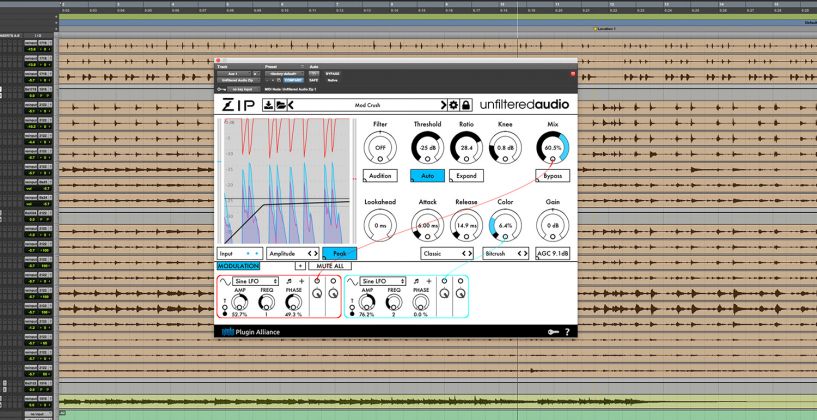Adjust the Mix knob at 60.5%
Screen dimensions: 817x420
tap(552, 147)
